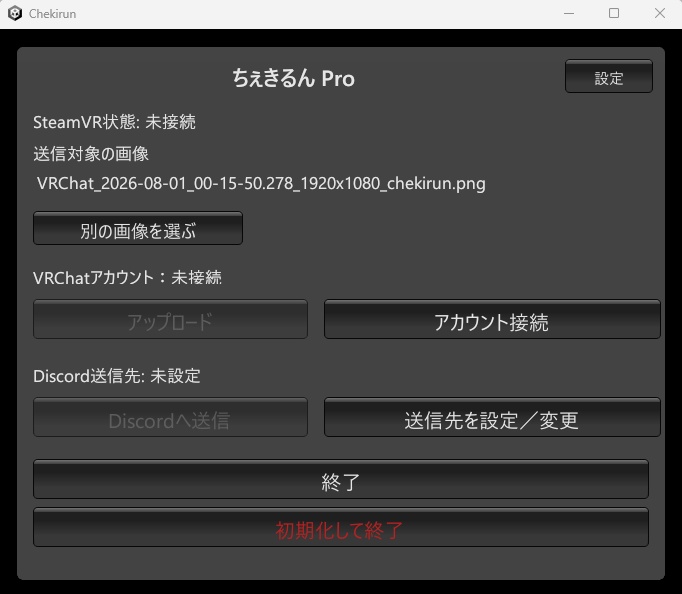Close the Chekirun window
Image resolution: width=682 pixels, height=594 pixels.
pyautogui.click(x=660, y=13)
